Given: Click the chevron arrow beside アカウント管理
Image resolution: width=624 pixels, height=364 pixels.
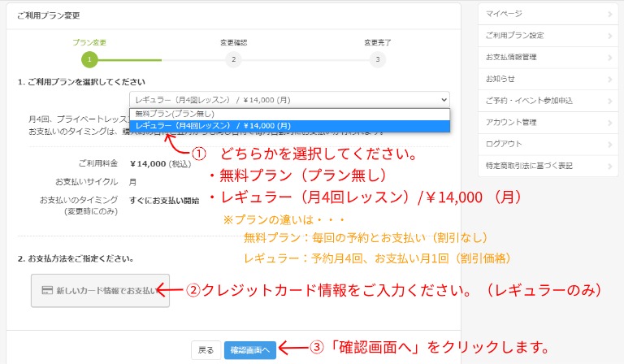Looking at the screenshot, I should click(610, 123).
